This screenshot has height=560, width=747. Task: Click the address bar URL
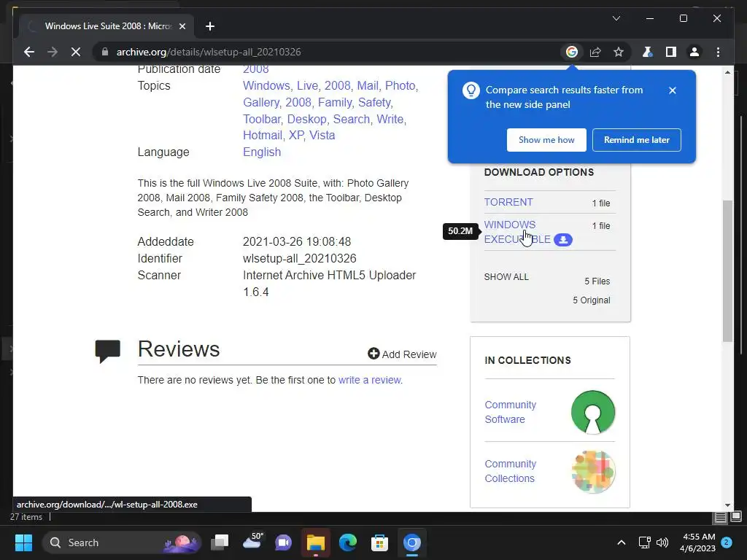tap(209, 52)
